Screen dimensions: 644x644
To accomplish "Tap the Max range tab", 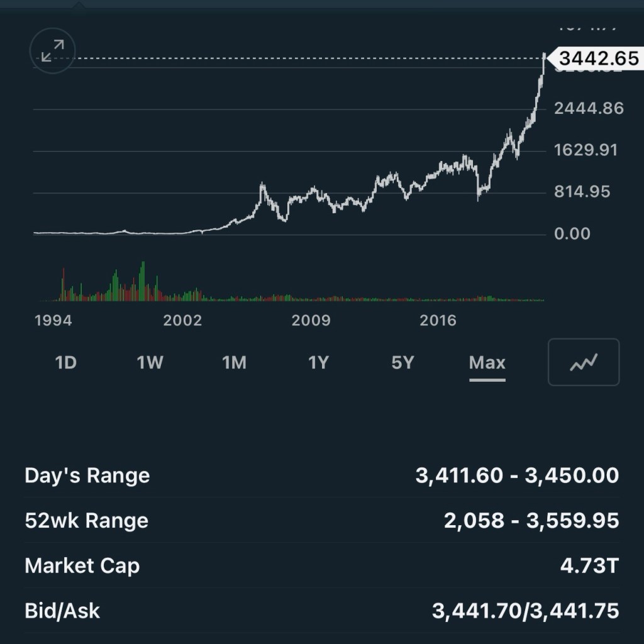I will coord(487,363).
